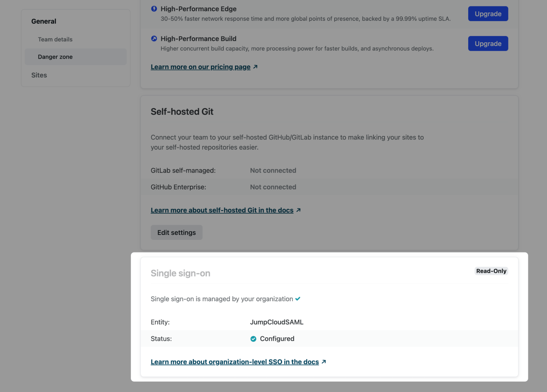The height and width of the screenshot is (392, 547).
Task: Click external arrow icon beside SSO docs link
Action: (324, 362)
